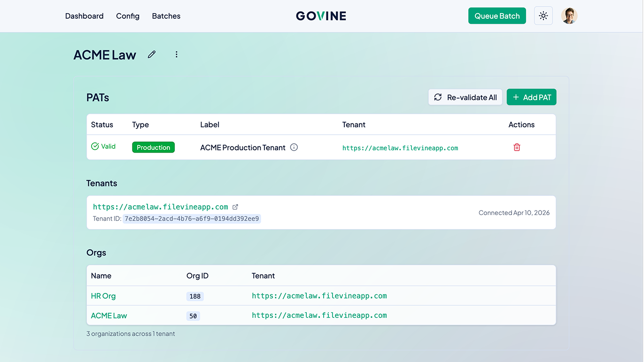Delete the PAT using the red trash icon
Viewport: 644px width, 362px height.
point(517,147)
